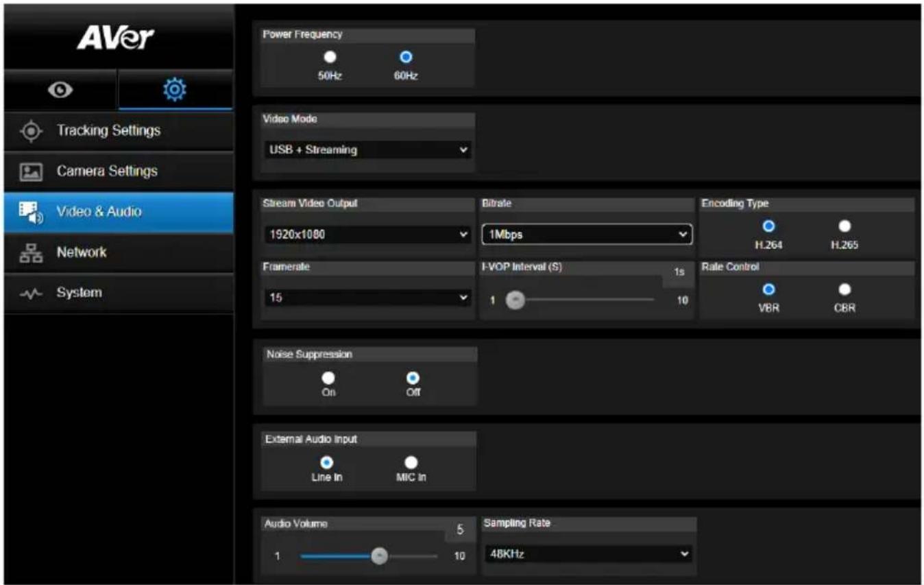Choose H.264 encoding type
The image size is (924, 585).
click(768, 226)
